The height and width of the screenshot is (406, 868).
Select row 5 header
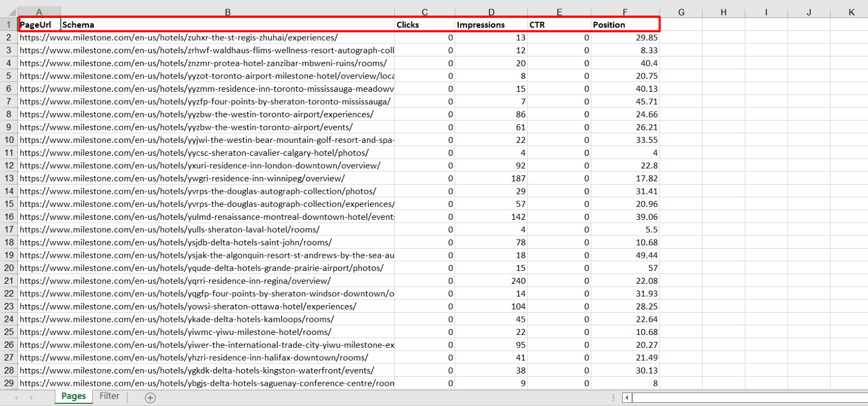click(9, 76)
